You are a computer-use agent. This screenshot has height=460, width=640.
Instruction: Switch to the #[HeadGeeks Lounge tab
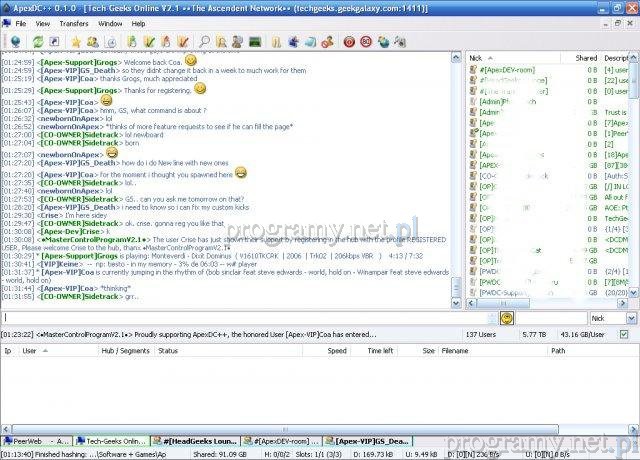coord(201,440)
